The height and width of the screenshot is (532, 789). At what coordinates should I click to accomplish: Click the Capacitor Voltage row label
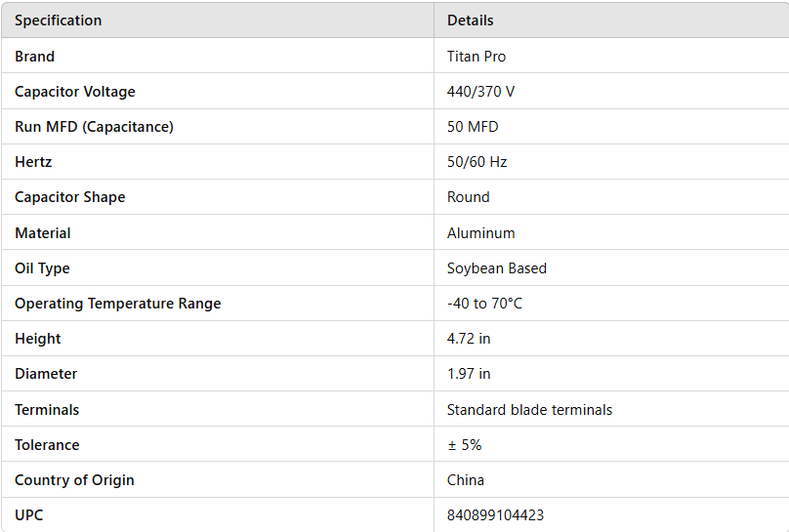(x=75, y=92)
